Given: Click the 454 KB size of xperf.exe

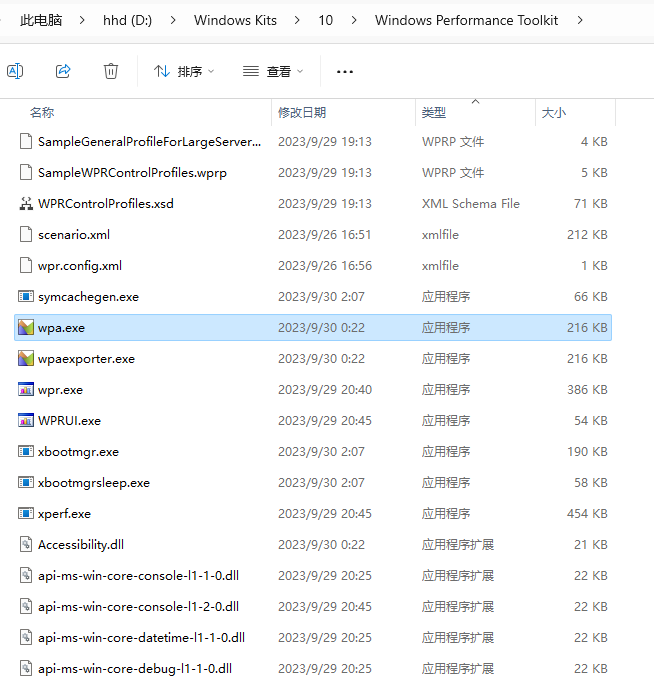Looking at the screenshot, I should (x=587, y=513).
